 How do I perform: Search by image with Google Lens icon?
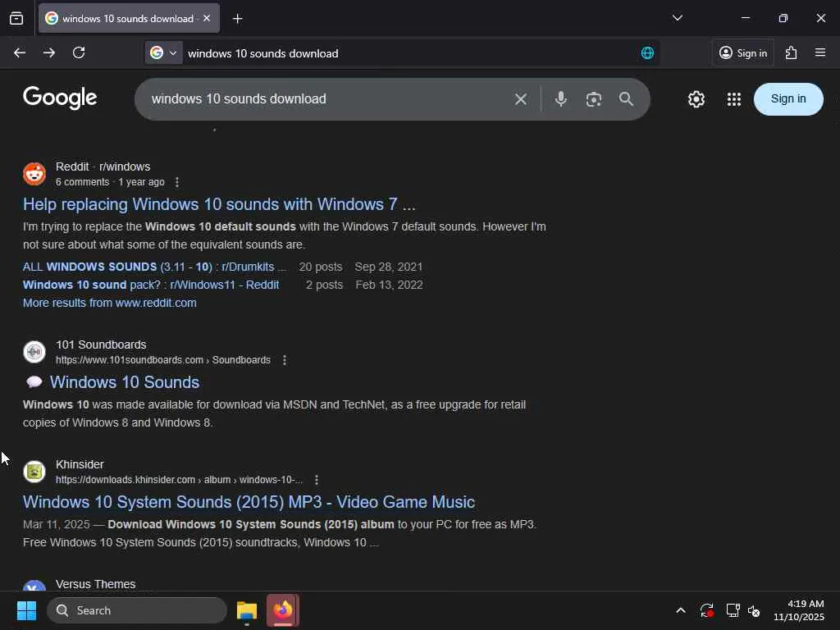click(594, 99)
